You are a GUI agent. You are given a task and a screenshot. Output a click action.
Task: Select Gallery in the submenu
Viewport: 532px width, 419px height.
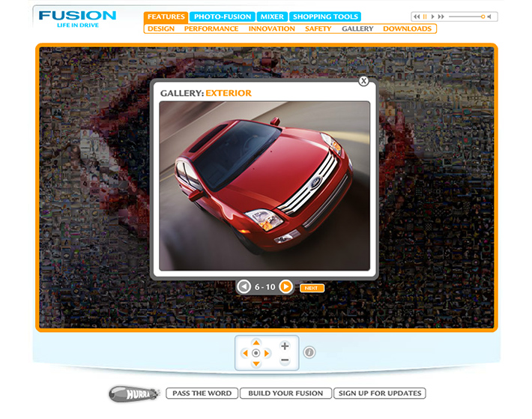[357, 28]
